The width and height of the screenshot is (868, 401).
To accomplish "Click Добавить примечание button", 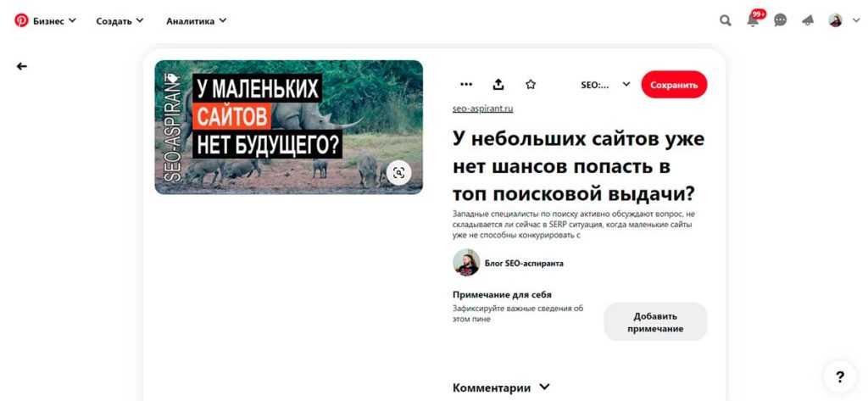I will pos(655,322).
